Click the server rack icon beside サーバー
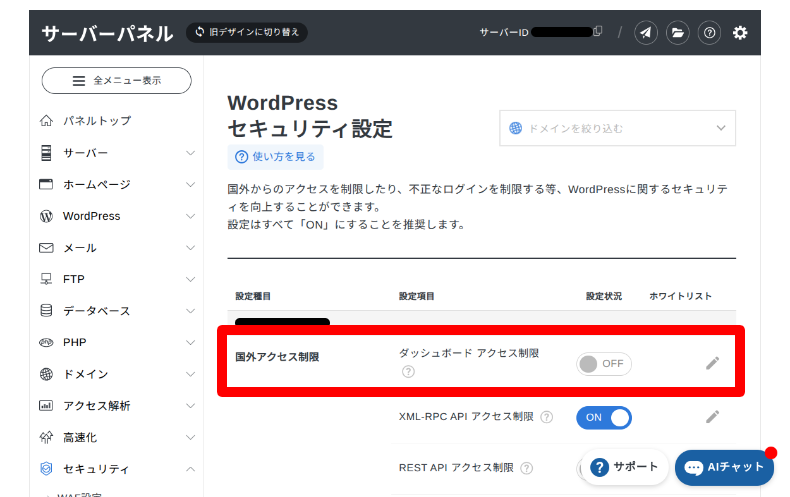This screenshot has width=790, height=497. 46,153
